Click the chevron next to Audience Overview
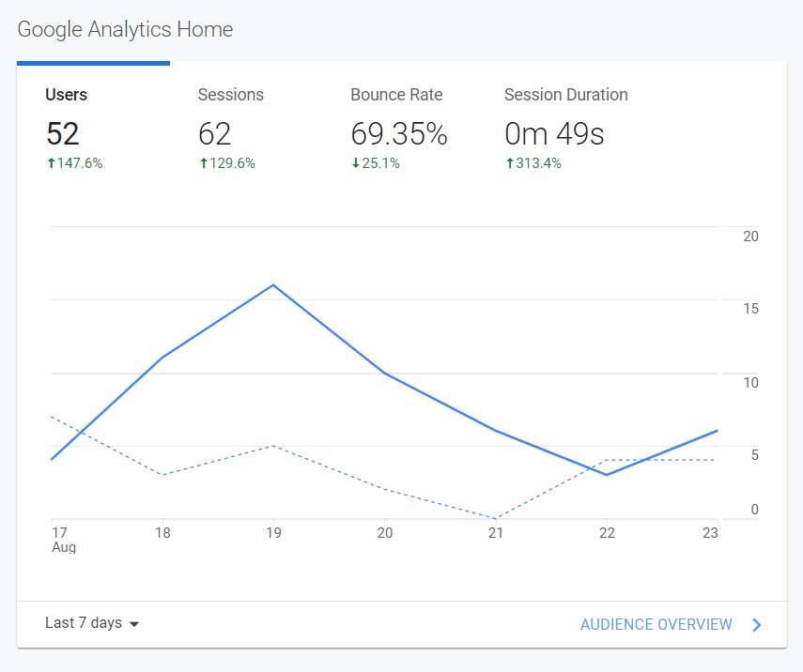Viewport: 803px width, 672px height. click(x=757, y=624)
